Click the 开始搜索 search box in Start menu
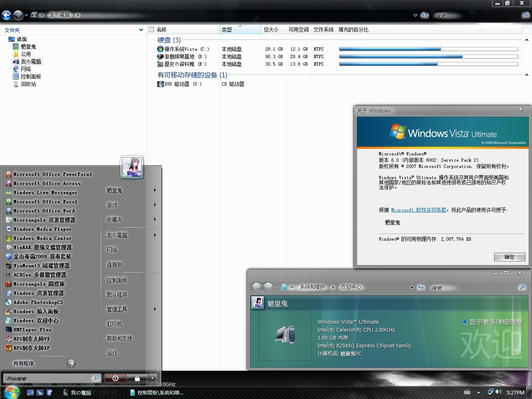Viewport: 532px width, 399px height. [x=49, y=378]
